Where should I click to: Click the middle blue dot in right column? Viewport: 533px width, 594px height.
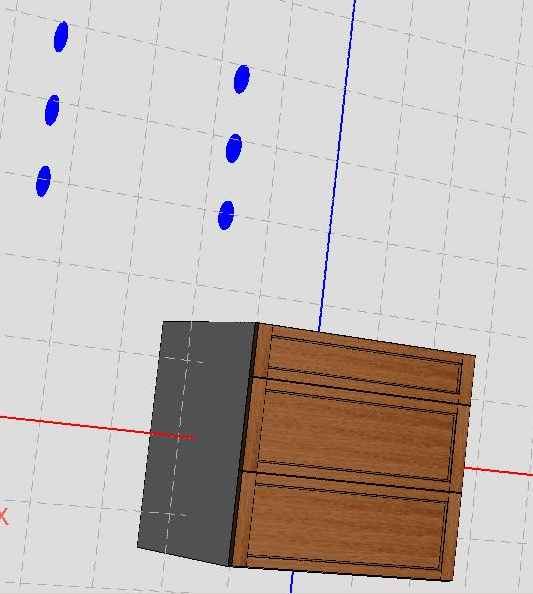click(x=233, y=148)
